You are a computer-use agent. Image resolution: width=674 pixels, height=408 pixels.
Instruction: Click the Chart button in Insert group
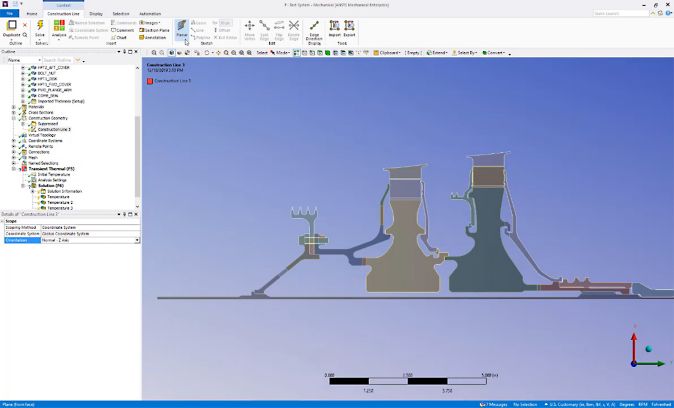pyautogui.click(x=119, y=37)
